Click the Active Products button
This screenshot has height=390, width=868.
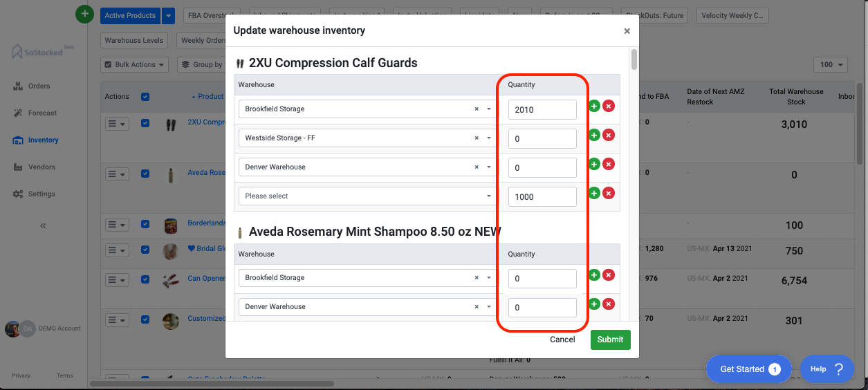coord(130,16)
